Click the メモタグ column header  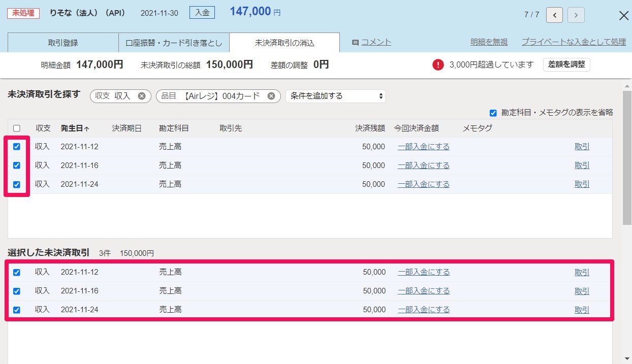click(x=478, y=128)
